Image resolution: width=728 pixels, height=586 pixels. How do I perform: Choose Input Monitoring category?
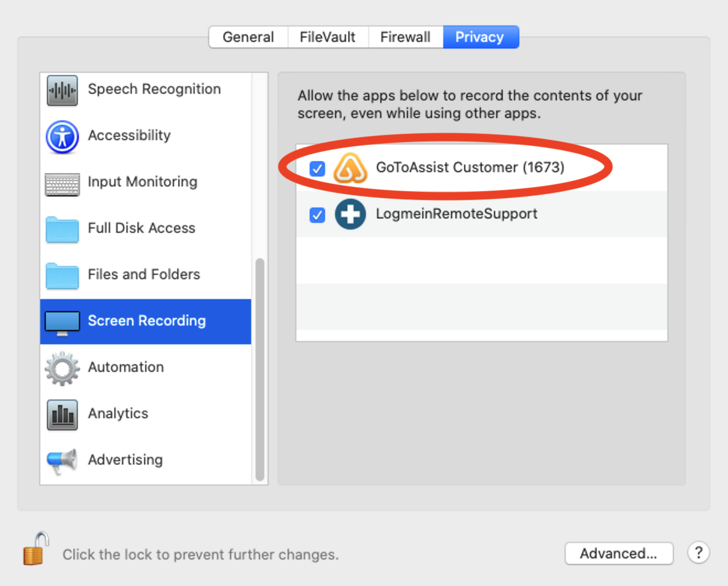point(146,182)
